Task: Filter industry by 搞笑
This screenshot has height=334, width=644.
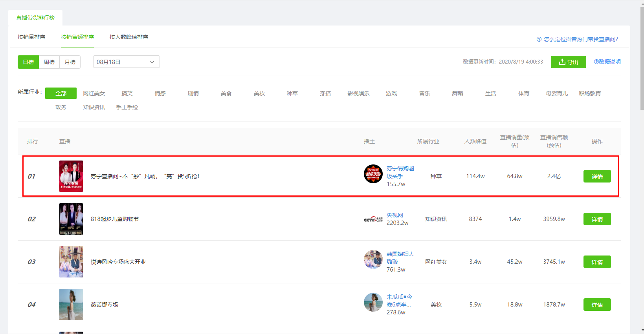Action: click(127, 93)
